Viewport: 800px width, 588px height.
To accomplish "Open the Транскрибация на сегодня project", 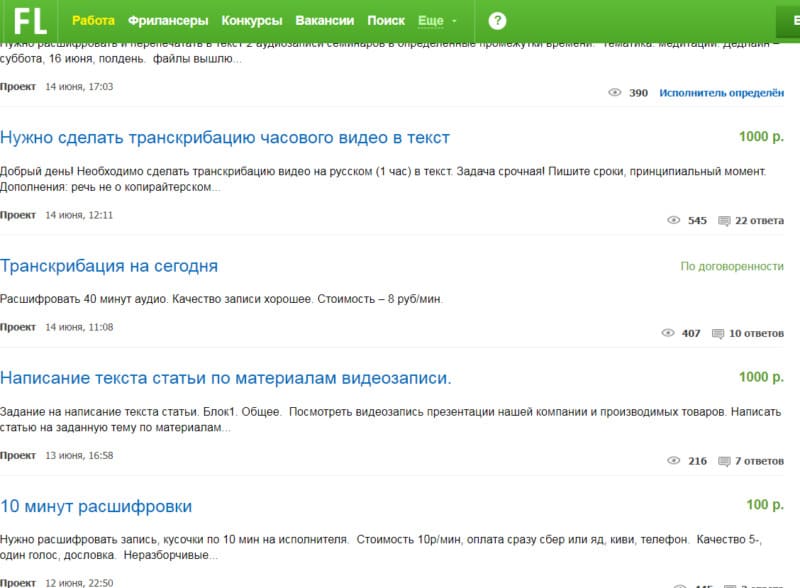I will tap(109, 266).
